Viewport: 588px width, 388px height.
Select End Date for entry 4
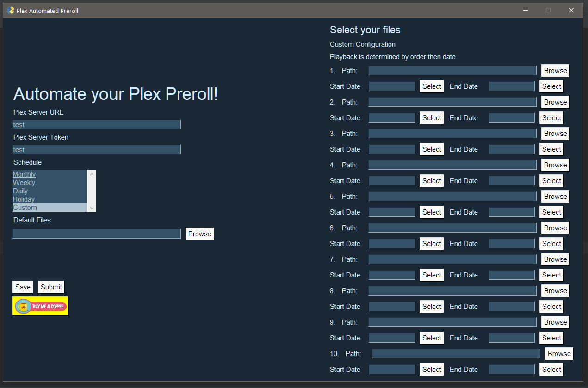(x=551, y=180)
